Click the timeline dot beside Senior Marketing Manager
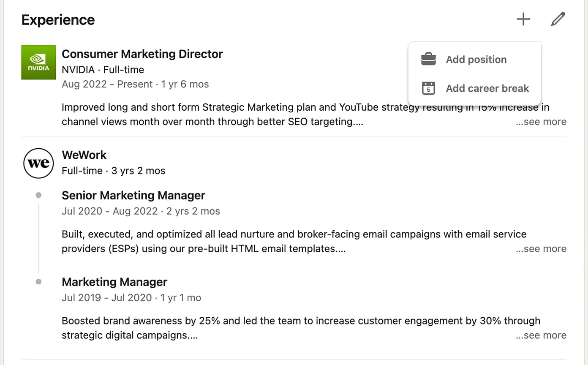588x365 pixels. (38, 195)
